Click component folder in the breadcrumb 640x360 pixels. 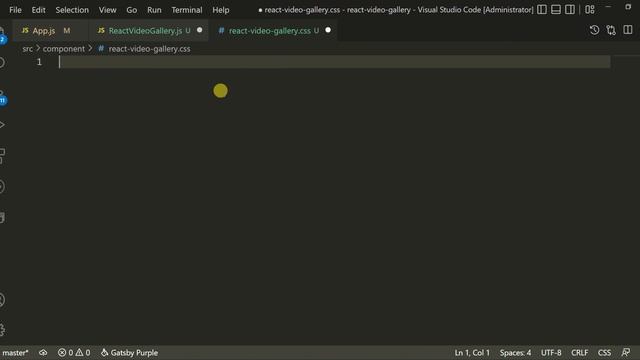pos(64,49)
